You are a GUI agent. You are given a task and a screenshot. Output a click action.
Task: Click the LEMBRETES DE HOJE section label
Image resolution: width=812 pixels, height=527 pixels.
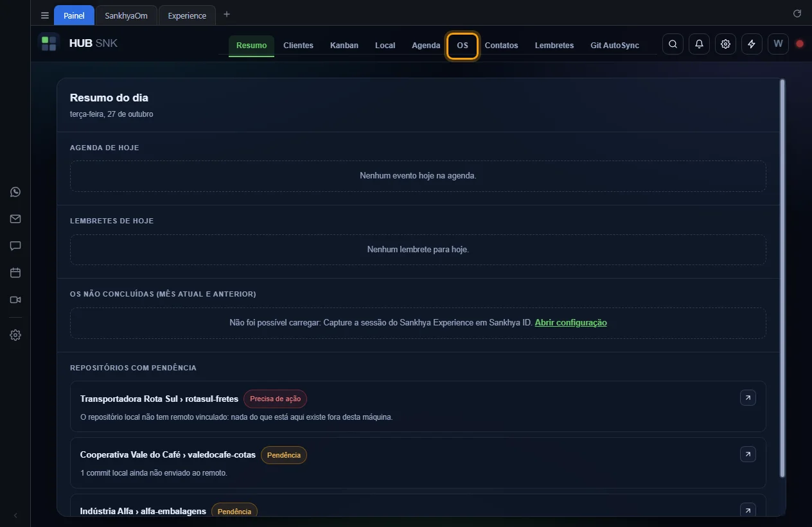tap(112, 221)
